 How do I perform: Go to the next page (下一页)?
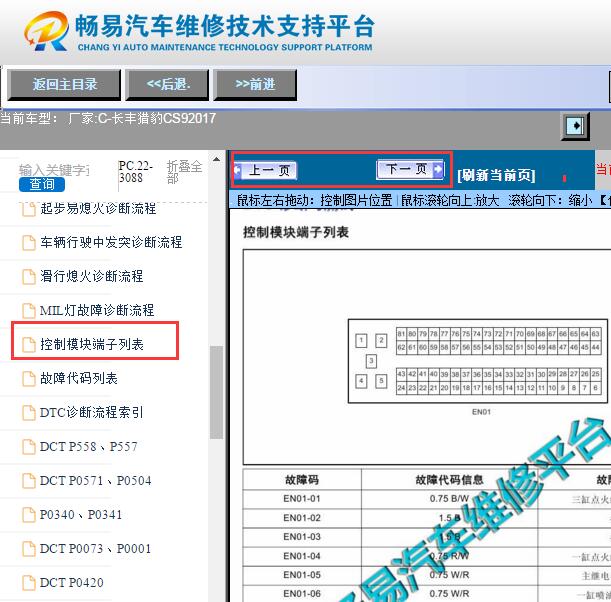[x=410, y=169]
